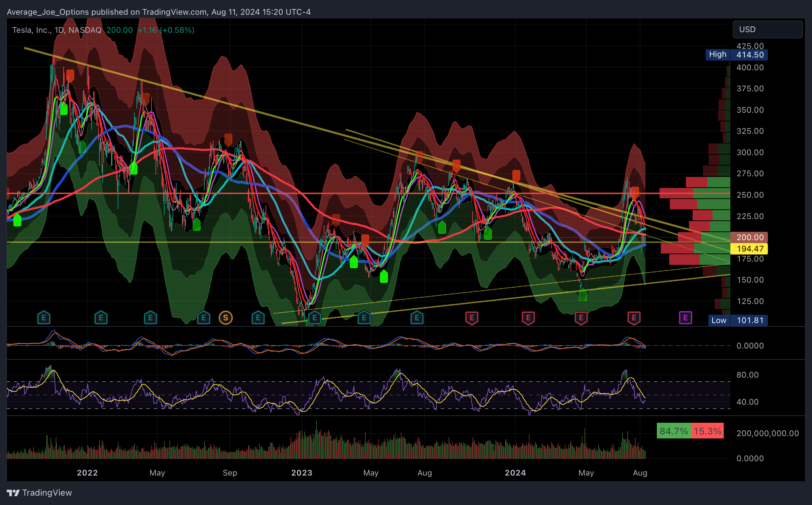Click the Average_Joe_Options publisher header text
Viewport: 812px width, 505px height.
click(48, 12)
